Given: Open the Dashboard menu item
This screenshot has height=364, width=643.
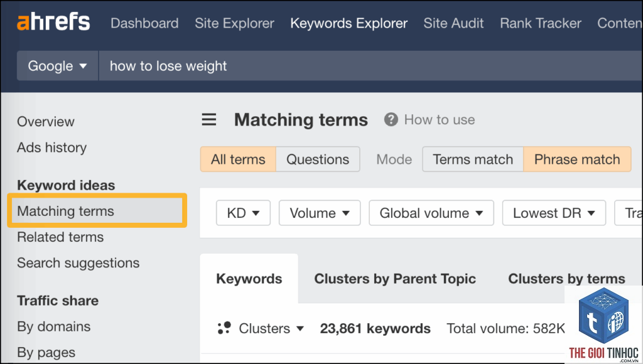Looking at the screenshot, I should tap(144, 23).
